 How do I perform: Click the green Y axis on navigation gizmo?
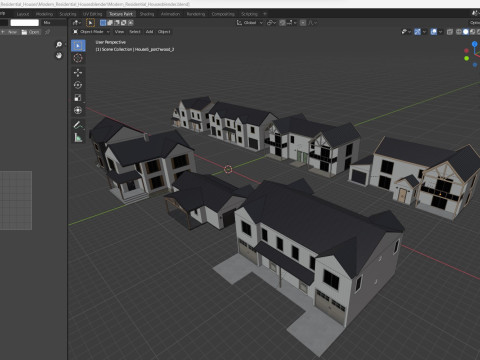pos(466,58)
